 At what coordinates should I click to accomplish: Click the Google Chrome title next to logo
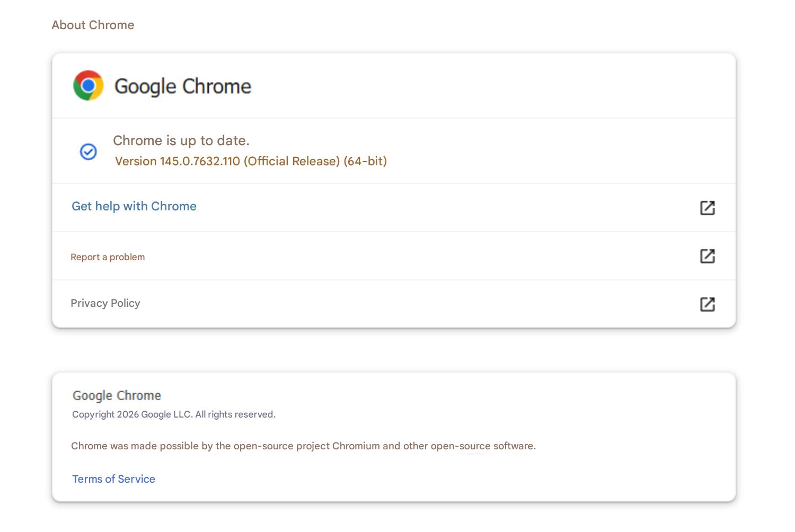(x=183, y=86)
